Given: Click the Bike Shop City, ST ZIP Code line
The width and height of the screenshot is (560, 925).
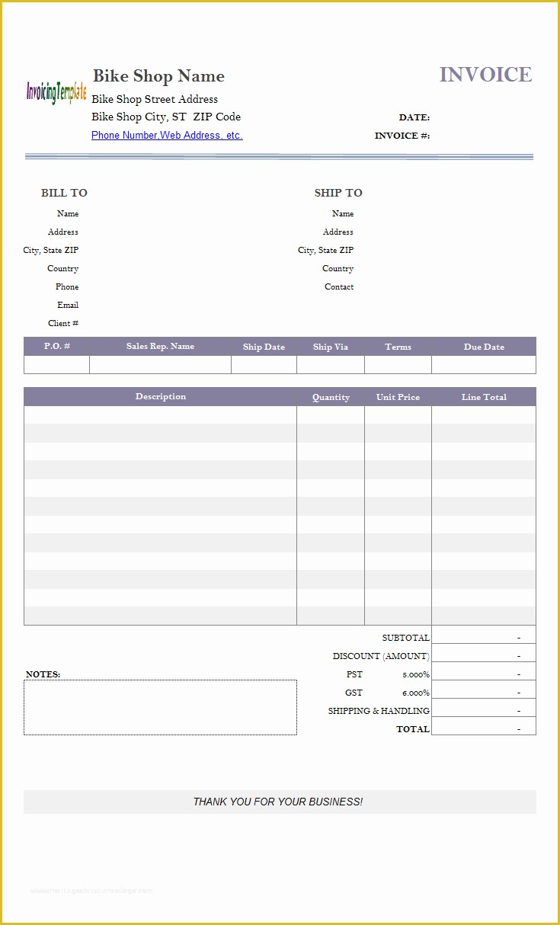Looking at the screenshot, I should click(166, 117).
